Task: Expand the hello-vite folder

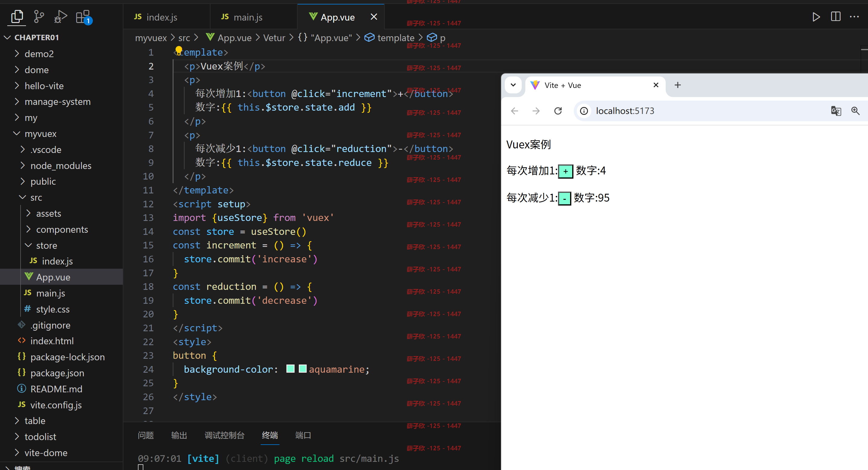Action: tap(17, 86)
